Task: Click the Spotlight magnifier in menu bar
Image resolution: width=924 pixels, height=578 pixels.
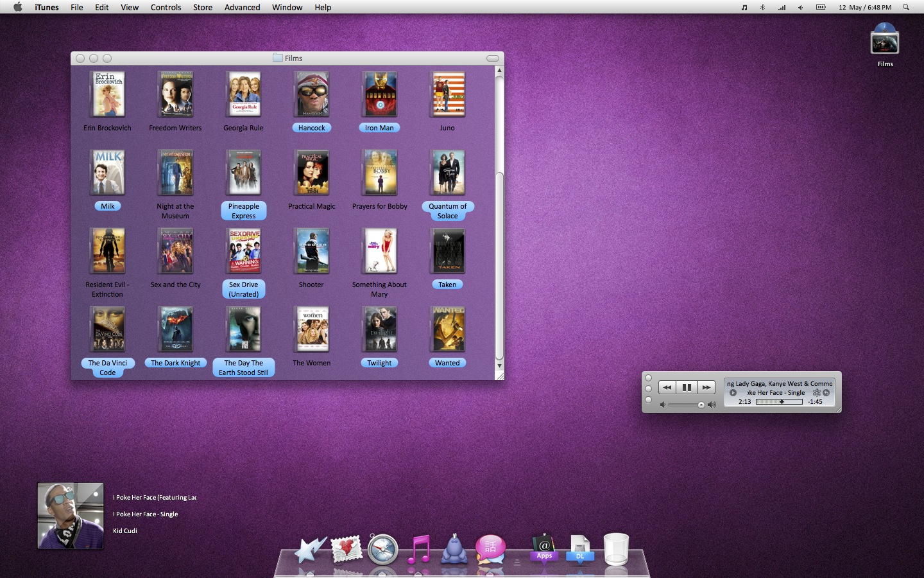Action: click(906, 7)
